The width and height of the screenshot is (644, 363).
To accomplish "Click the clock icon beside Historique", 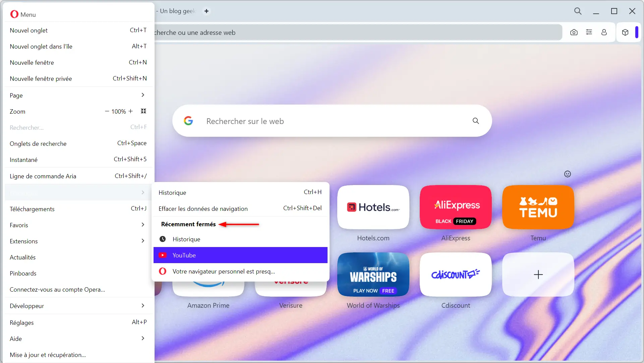I will click(163, 239).
